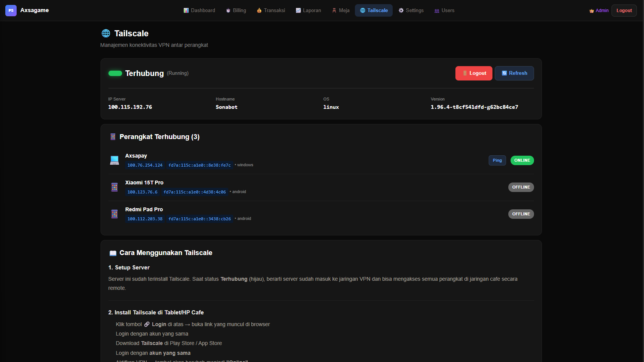
Task: Click the globe icon beside the Tailscale heading
Action: (106, 33)
